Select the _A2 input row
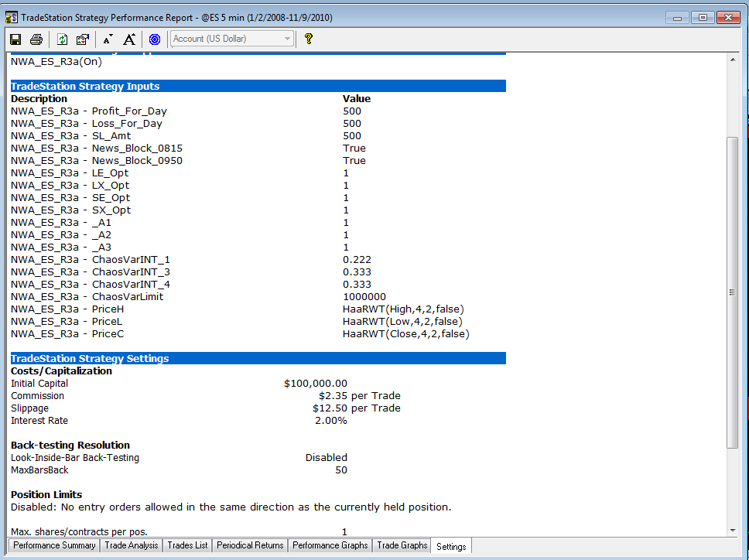The height and width of the screenshot is (560, 749). click(x=191, y=235)
